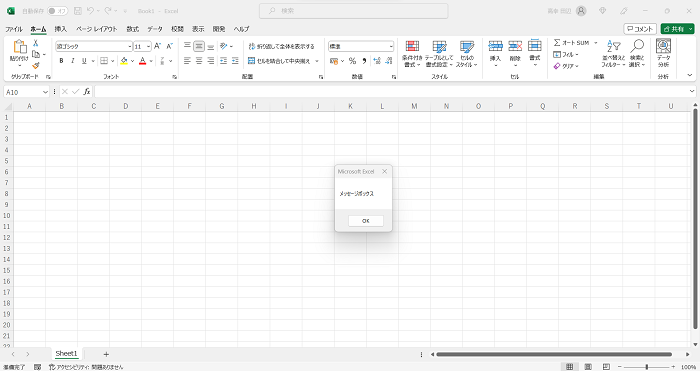The height and width of the screenshot is (371, 700).
Task: Click the zoom slider in the status bar
Action: (x=647, y=367)
